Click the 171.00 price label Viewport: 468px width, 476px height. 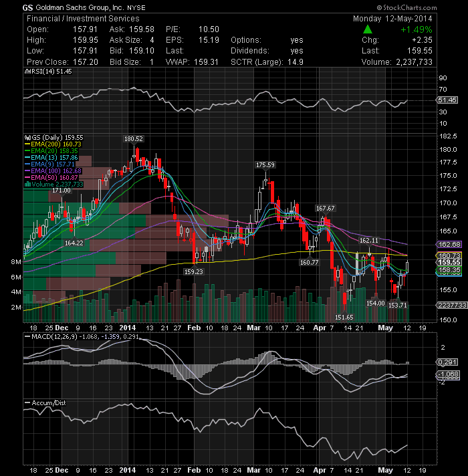[62, 191]
